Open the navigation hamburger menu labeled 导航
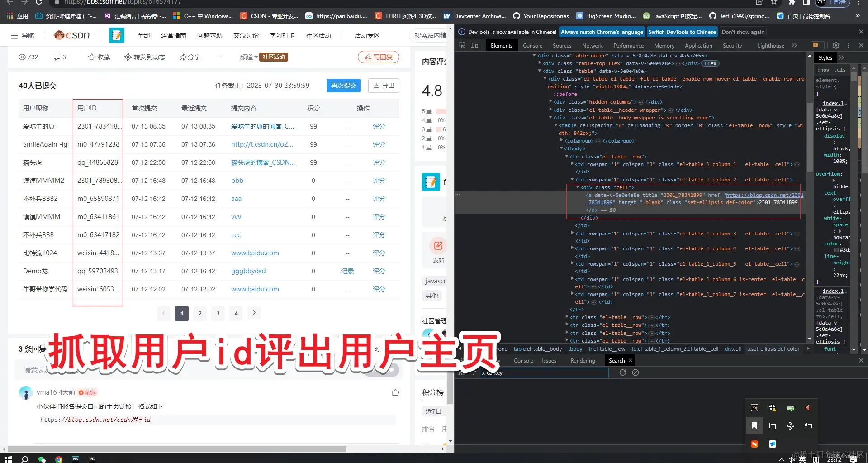 click(x=23, y=35)
